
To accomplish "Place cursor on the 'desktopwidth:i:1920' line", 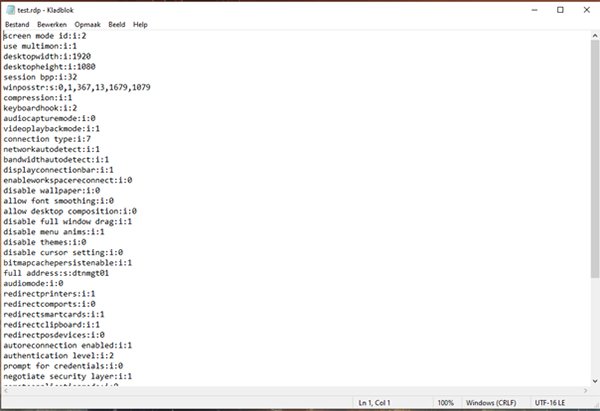I will tap(48, 56).
